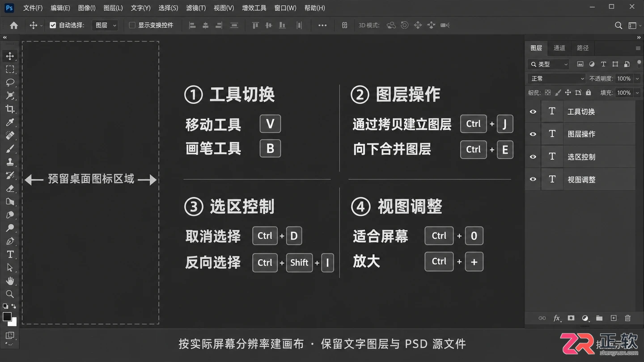The height and width of the screenshot is (362, 644).
Task: Open the workspace switcher dropdown
Action: pyautogui.click(x=634, y=25)
